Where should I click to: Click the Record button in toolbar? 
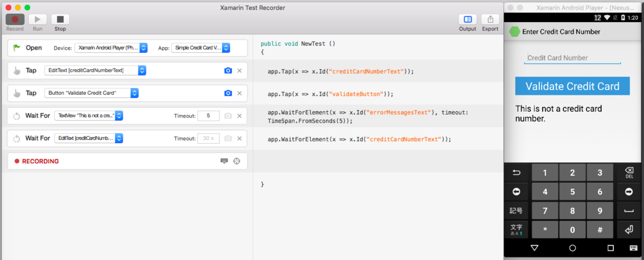click(15, 19)
